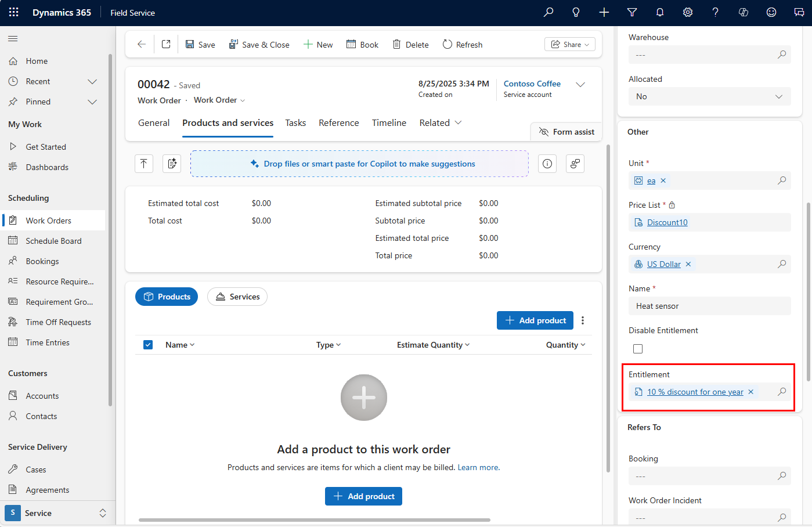Switch to the Services view pill
This screenshot has height=527, width=812.
pyautogui.click(x=237, y=297)
